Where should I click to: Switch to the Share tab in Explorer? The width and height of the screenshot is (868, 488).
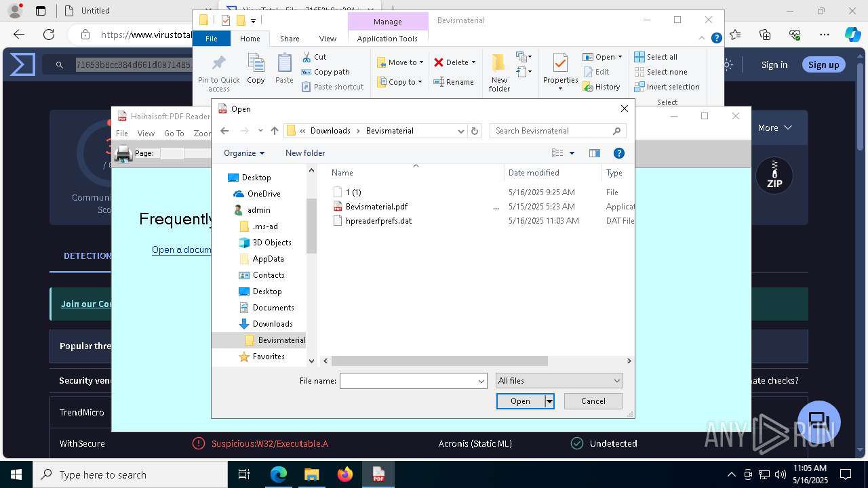290,39
